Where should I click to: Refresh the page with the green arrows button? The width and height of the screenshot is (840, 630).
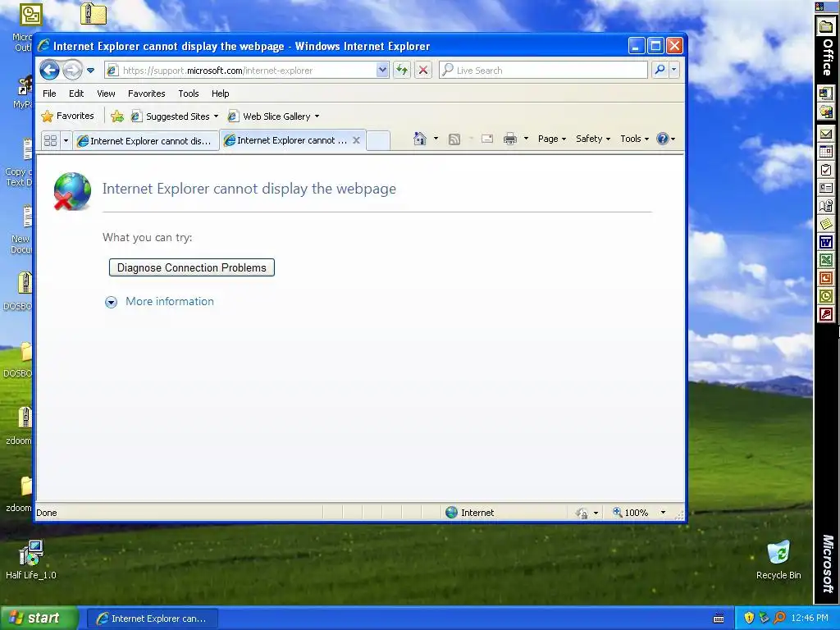click(402, 71)
